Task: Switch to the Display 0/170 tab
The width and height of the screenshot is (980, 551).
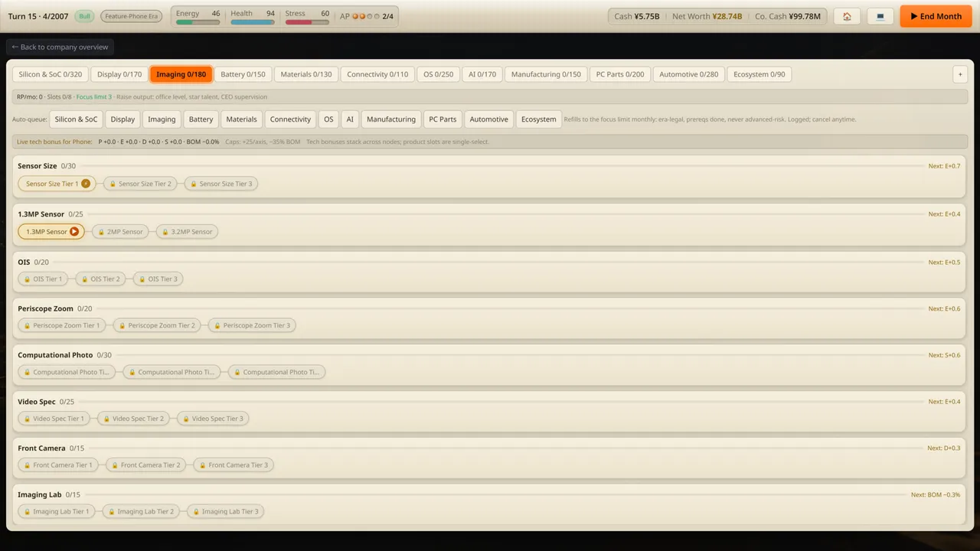Action: tap(119, 74)
